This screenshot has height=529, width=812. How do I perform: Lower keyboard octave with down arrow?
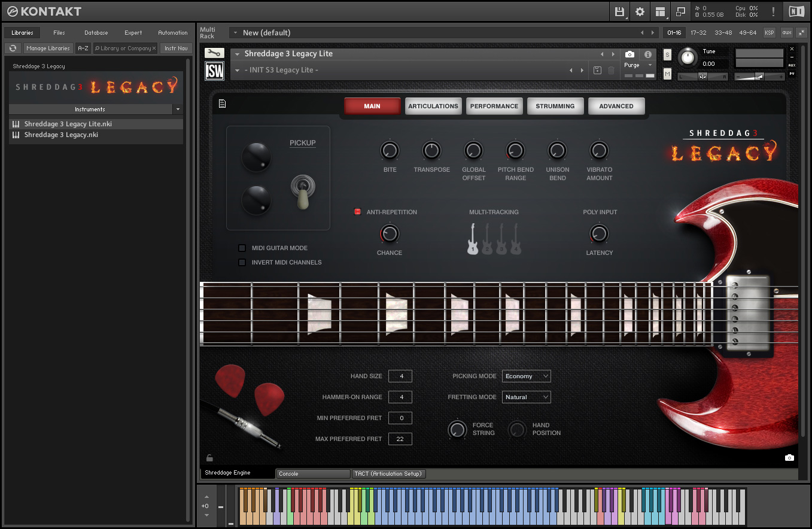(x=206, y=515)
